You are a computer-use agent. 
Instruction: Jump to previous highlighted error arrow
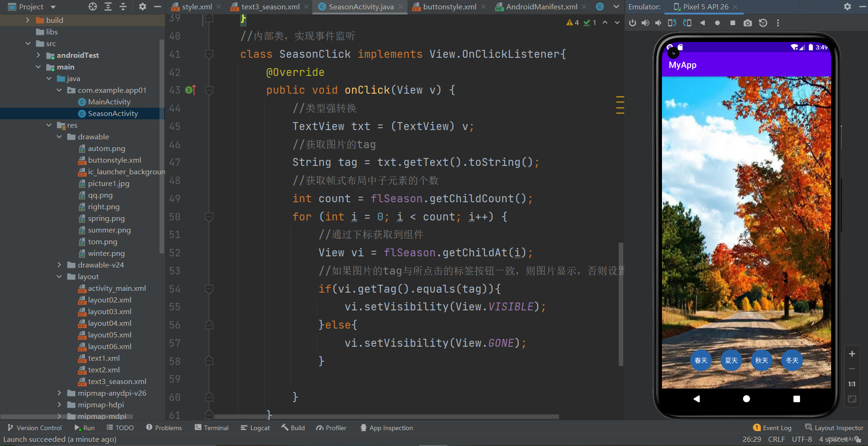[605, 22]
